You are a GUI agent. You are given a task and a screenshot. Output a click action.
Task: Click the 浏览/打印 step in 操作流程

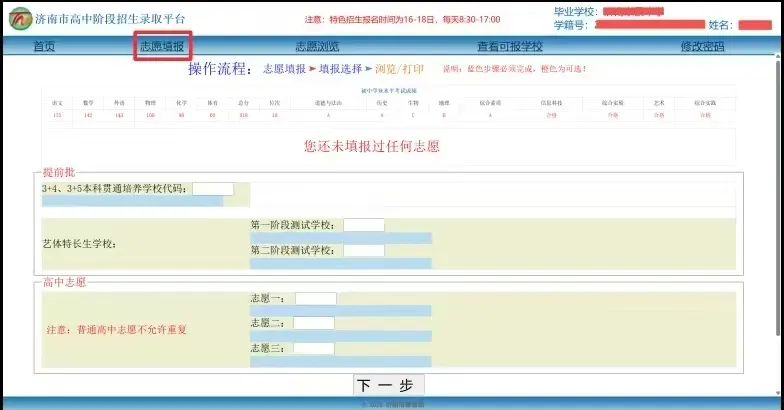pyautogui.click(x=399, y=69)
